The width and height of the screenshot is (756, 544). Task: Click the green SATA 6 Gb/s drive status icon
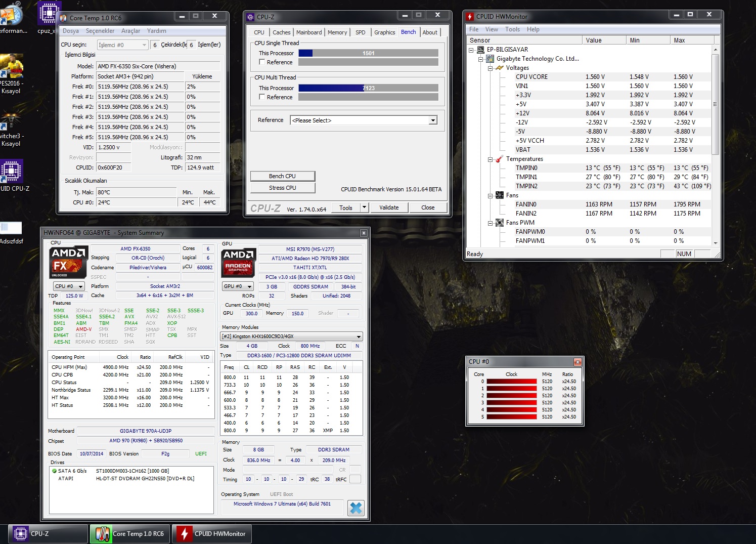coord(54,471)
